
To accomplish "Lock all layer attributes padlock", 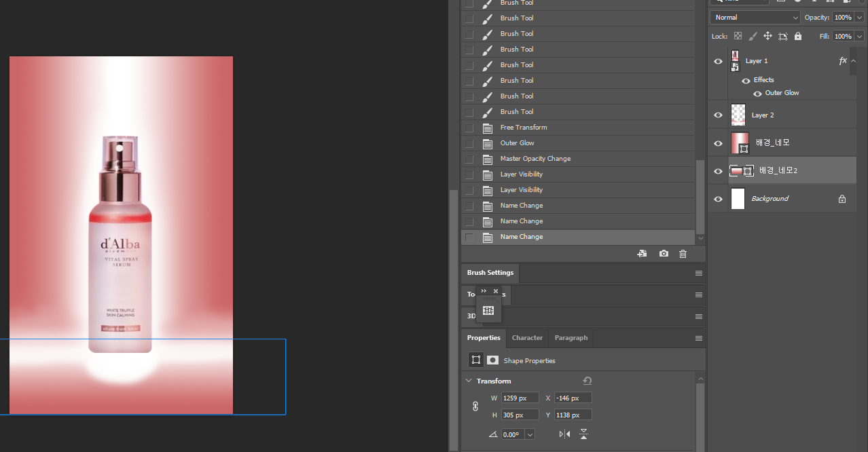I will 797,36.
